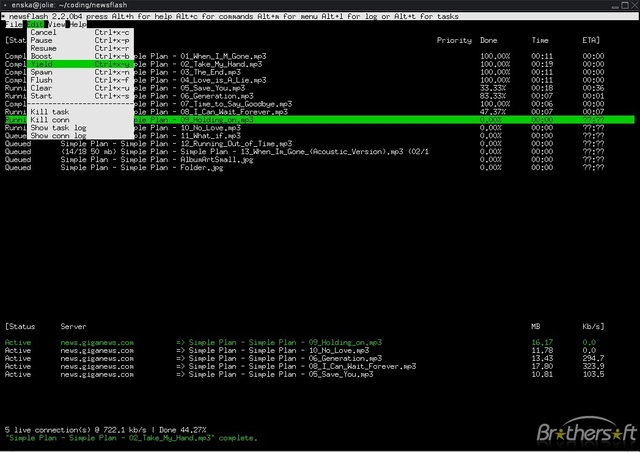Click the 83.33% done value
The height and width of the screenshot is (452, 640).
point(493,96)
